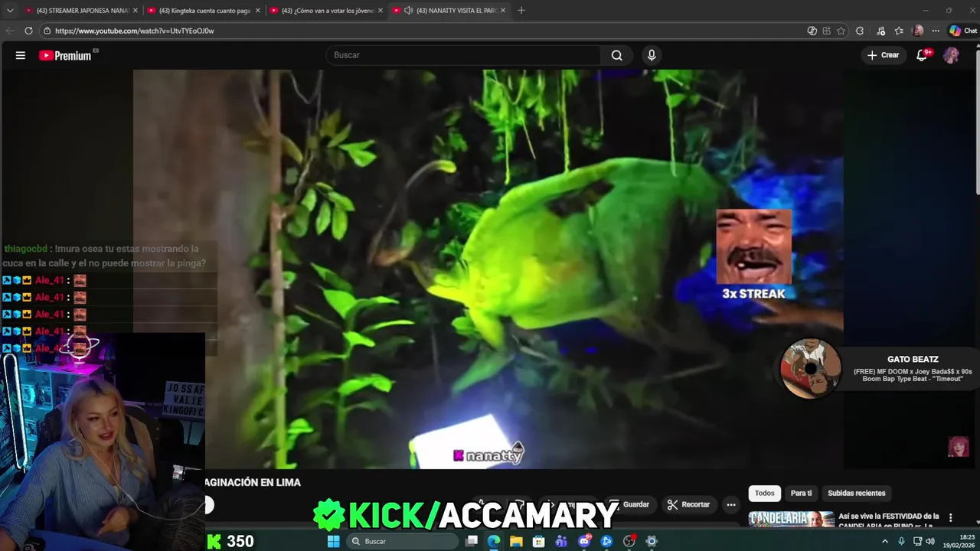Click the youtube.com address bar URL
980x551 pixels.
(x=135, y=31)
